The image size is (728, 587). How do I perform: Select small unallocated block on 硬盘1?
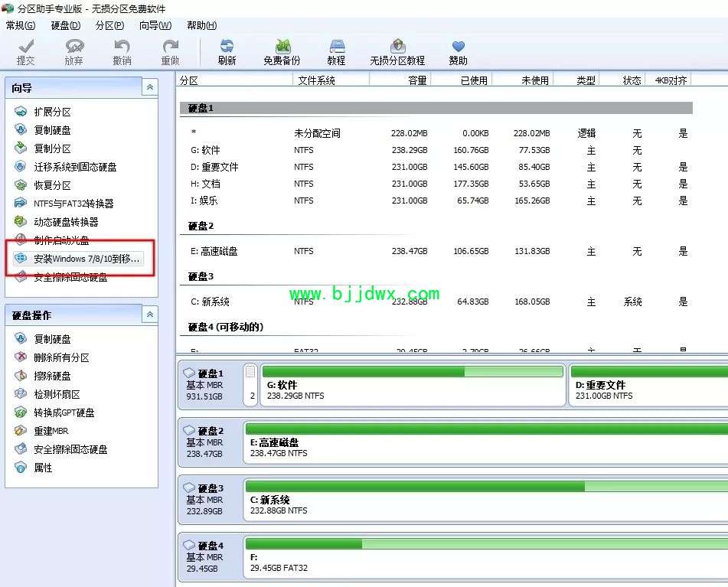(x=251, y=385)
